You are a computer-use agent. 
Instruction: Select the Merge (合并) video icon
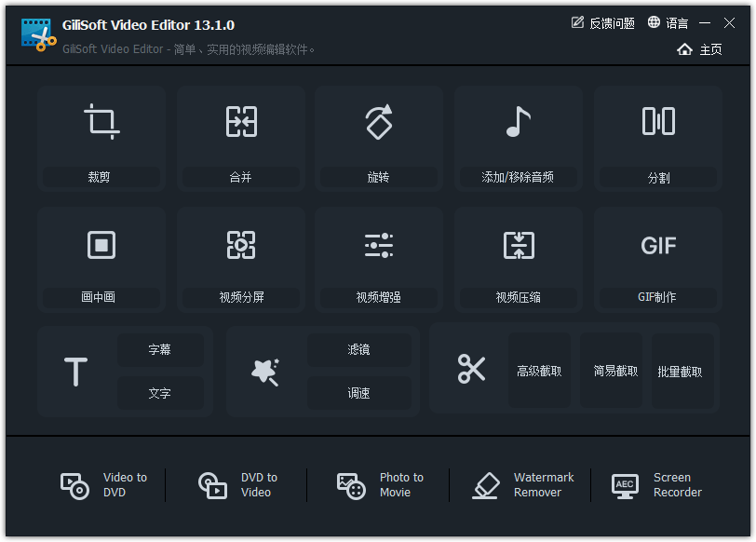point(241,122)
